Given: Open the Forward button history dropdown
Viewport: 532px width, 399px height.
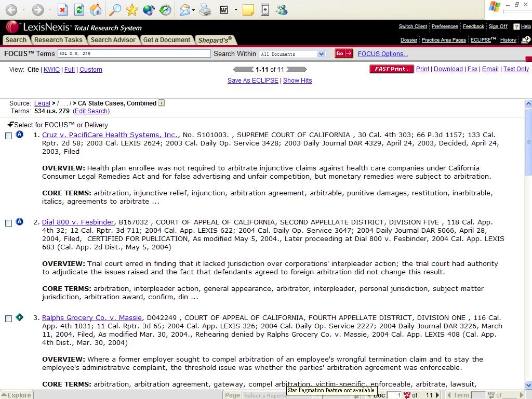Looking at the screenshot, I should [x=50, y=10].
